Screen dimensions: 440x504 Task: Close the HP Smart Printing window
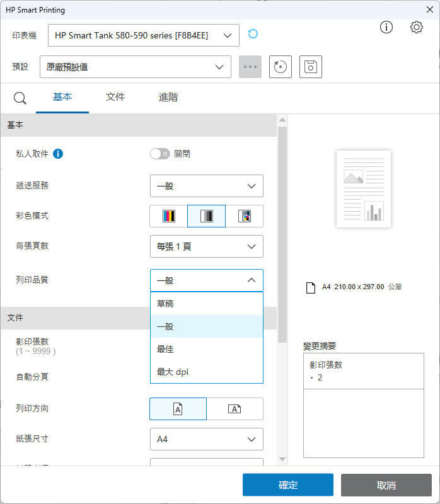tap(430, 9)
